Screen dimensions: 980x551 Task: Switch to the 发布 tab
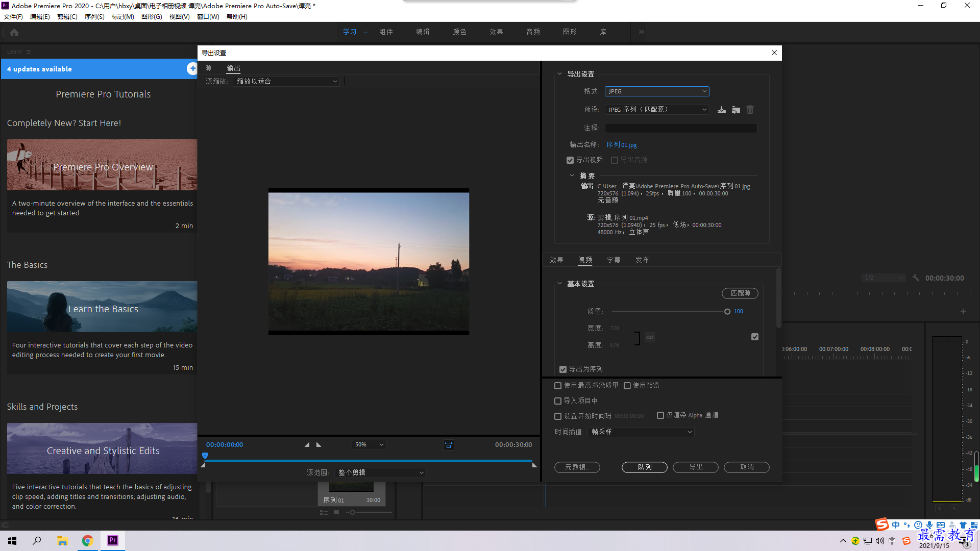[x=642, y=260]
